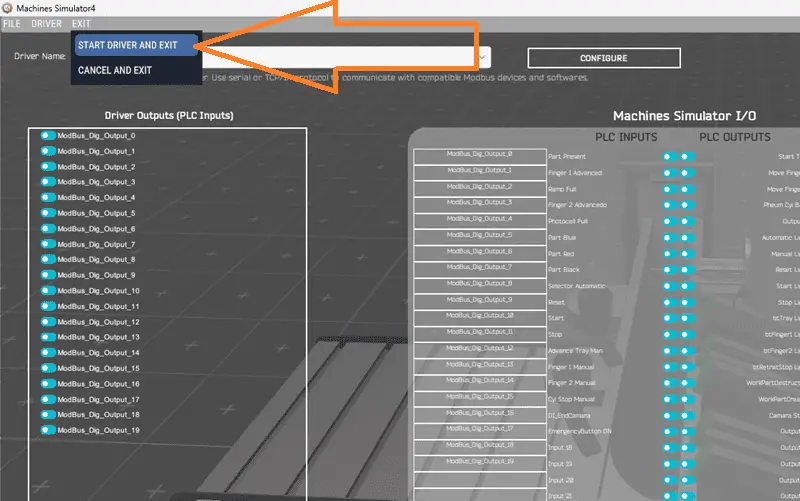Select mapping field next to Advance Tray Man
The height and width of the screenshot is (501, 800).
480,350
